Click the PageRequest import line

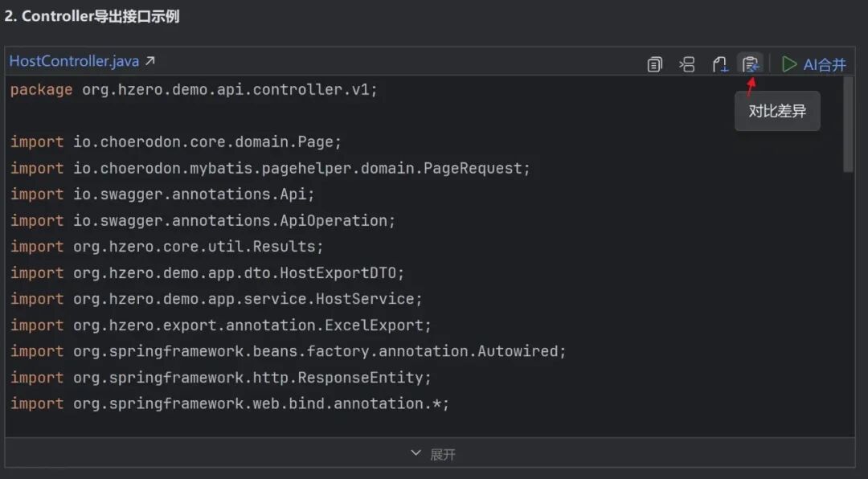[x=270, y=168]
